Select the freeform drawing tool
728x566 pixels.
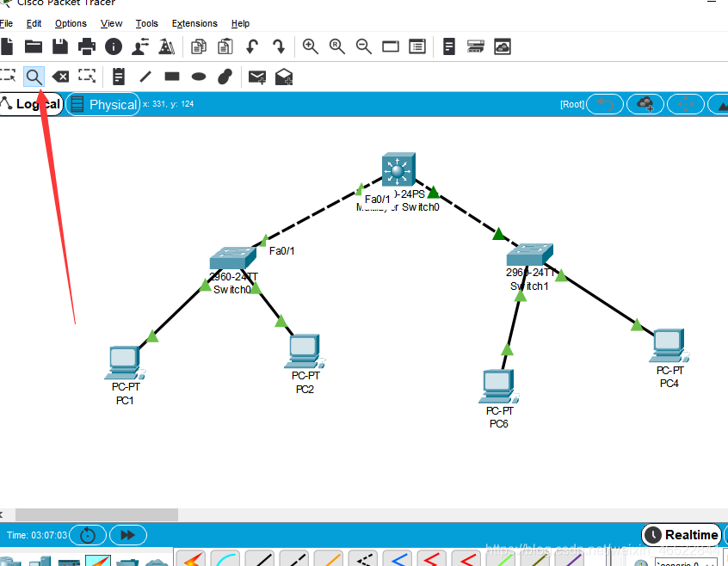click(x=225, y=76)
